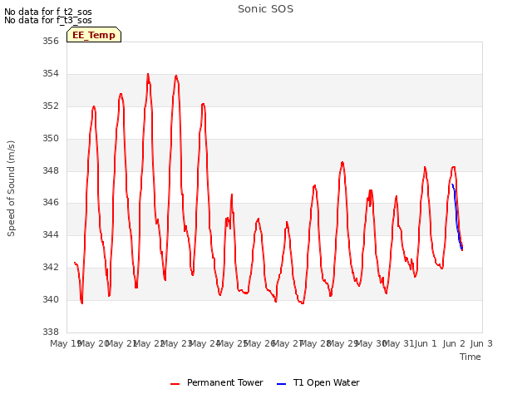Viewport: 532px width, 399px height.
Task: Click the May 19 x-axis label
Action: click(66, 343)
